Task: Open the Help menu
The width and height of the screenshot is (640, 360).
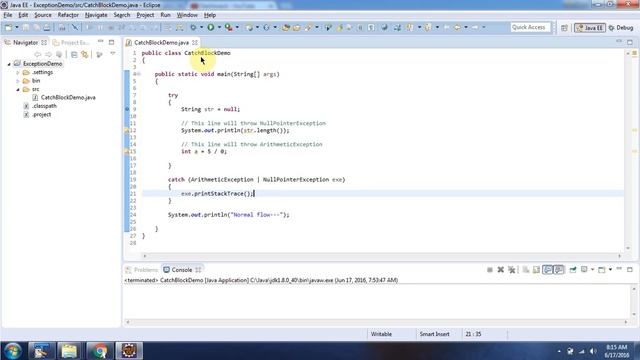Action: 210,15
